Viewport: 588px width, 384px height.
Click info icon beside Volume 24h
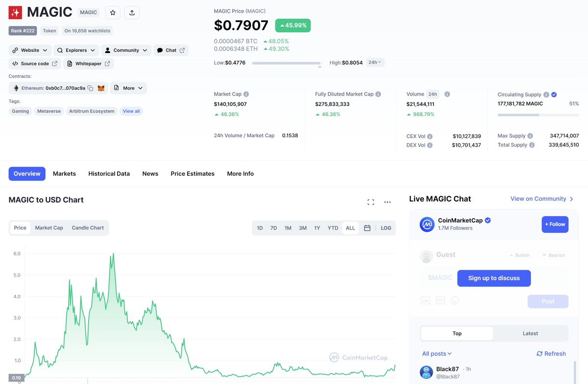[447, 94]
